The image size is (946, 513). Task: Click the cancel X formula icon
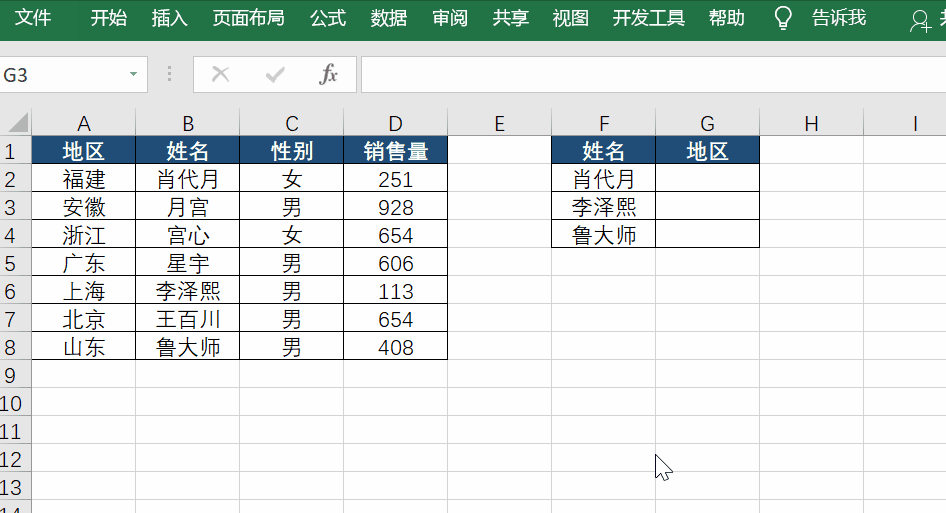pos(221,74)
